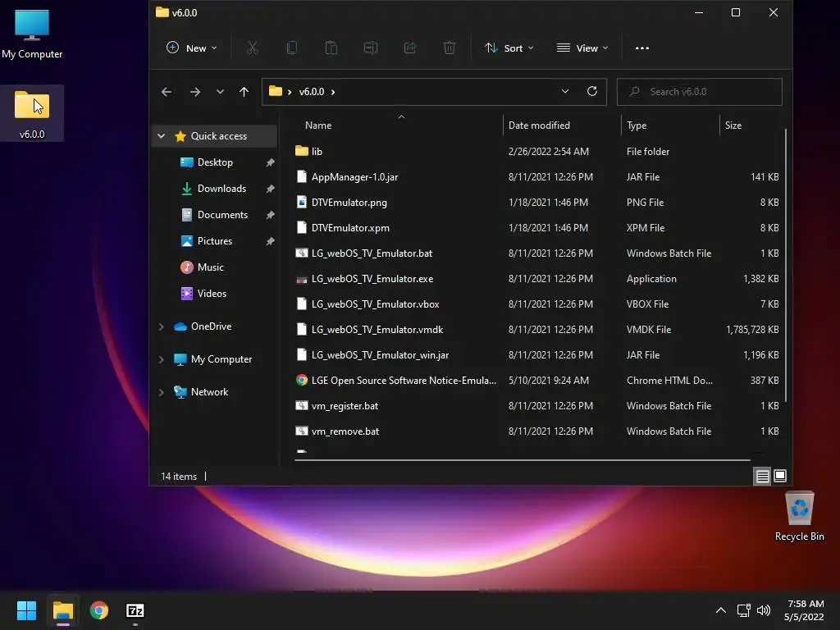The width and height of the screenshot is (840, 630).
Task: Open the View dropdown menu
Action: click(x=582, y=48)
